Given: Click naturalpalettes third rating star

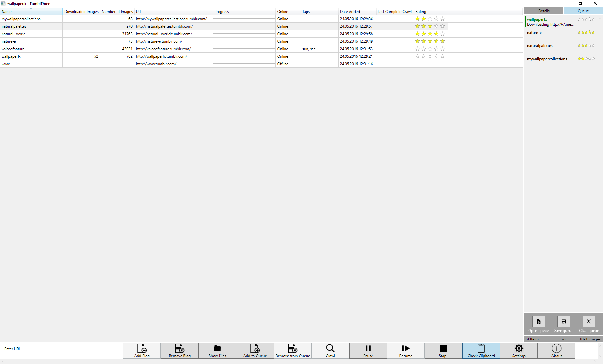Looking at the screenshot, I should point(430,26).
